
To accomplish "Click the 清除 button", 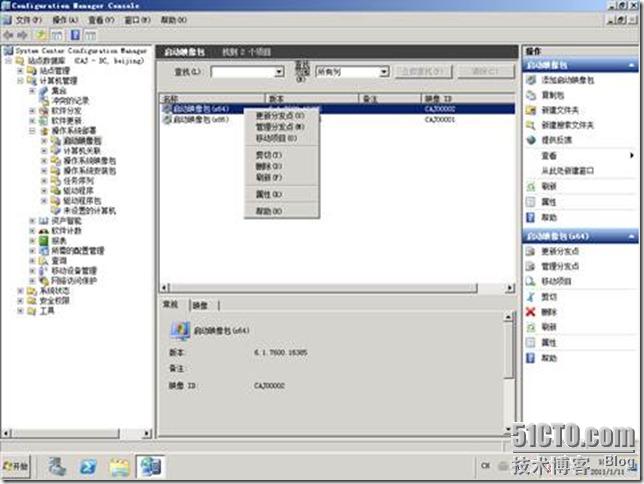I will click(x=485, y=71).
